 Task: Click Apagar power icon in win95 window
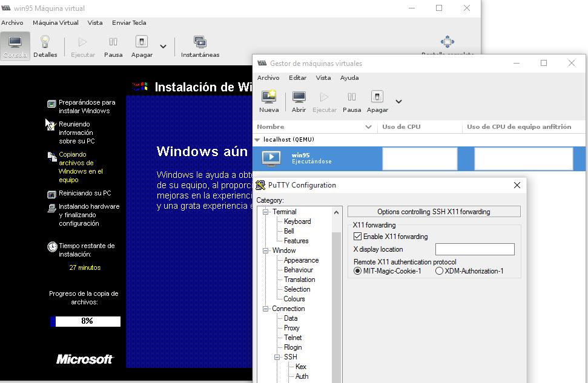[141, 43]
